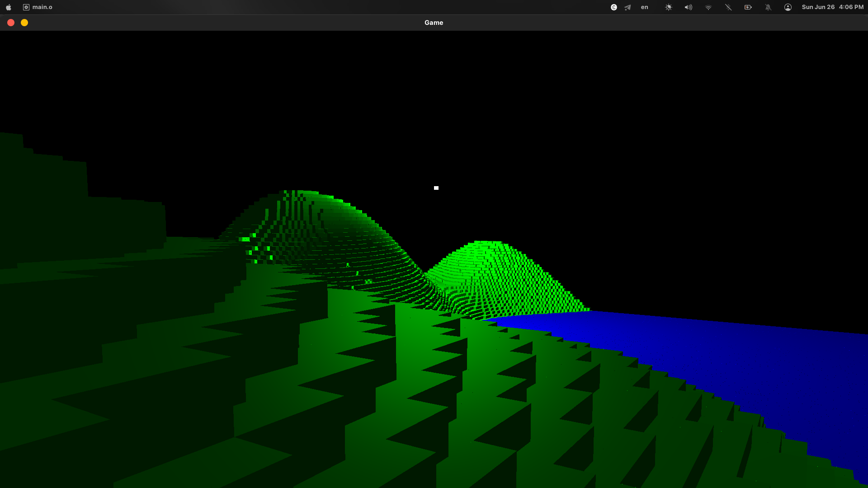Open the Telegram paper-plane status icon
Image resolution: width=868 pixels, height=488 pixels.
627,7
